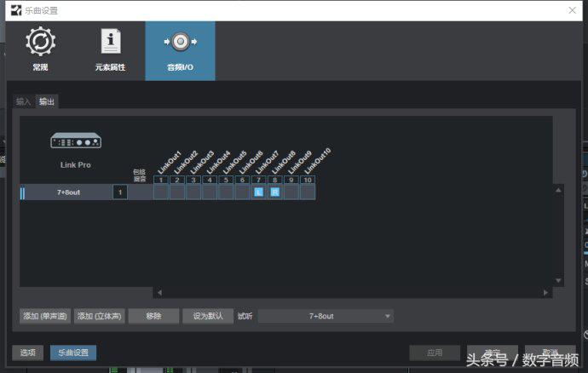Viewport: 588px width, 373px height.
Task: Toggle LinkOut5 cell for 7+8out
Action: pos(226,192)
